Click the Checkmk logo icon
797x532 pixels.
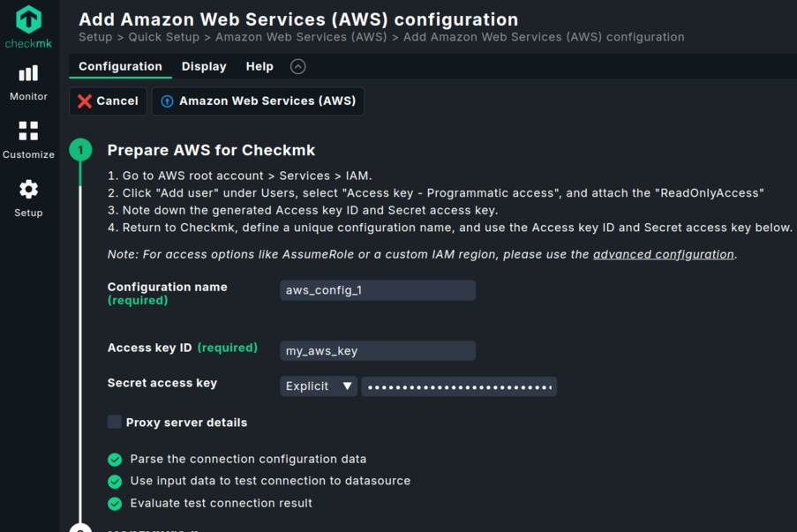tap(28, 19)
